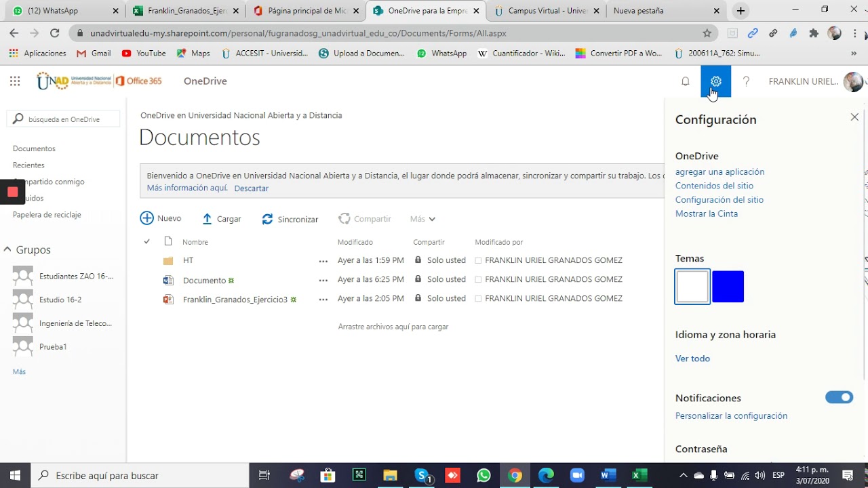Click the settings gear icon
The image size is (868, 488).
[716, 81]
